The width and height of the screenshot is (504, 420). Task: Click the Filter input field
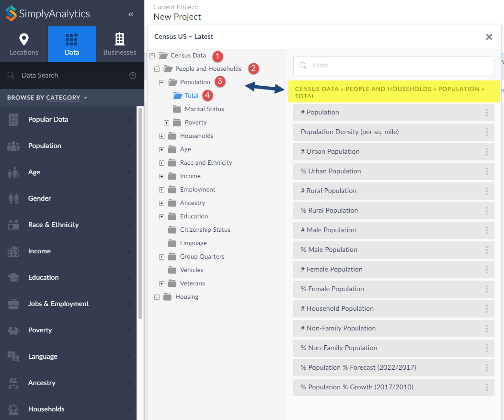coord(393,66)
